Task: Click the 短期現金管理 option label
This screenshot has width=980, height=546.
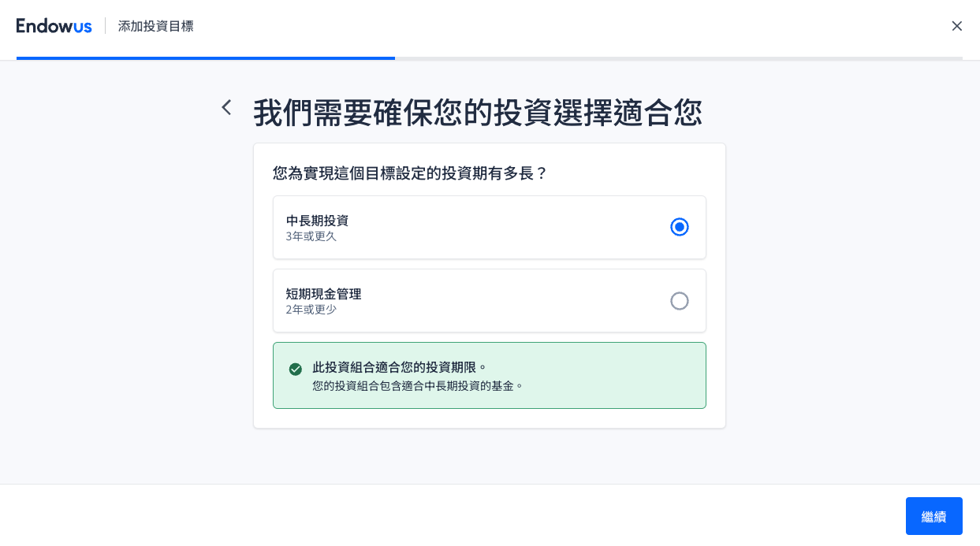Action: pos(323,294)
